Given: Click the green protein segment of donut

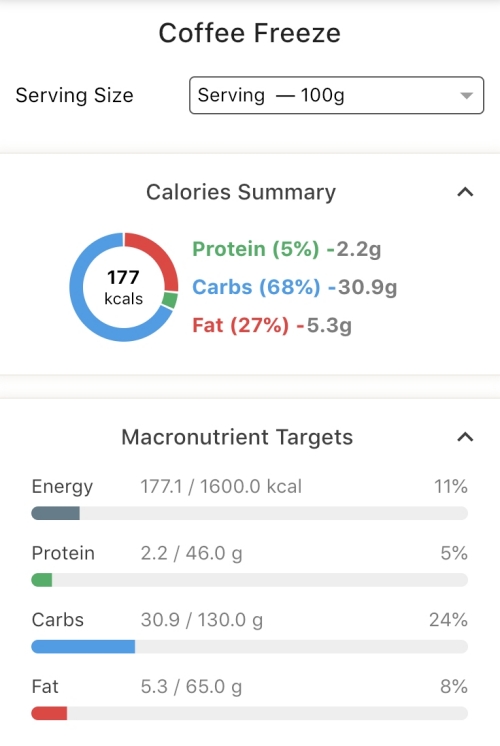Looking at the screenshot, I should pyautogui.click(x=169, y=300).
